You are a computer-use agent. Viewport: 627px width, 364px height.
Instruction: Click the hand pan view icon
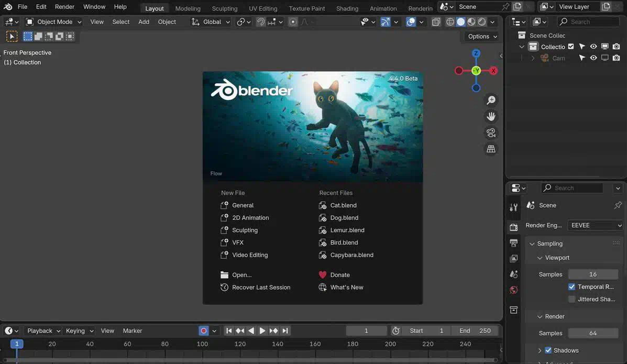491,116
